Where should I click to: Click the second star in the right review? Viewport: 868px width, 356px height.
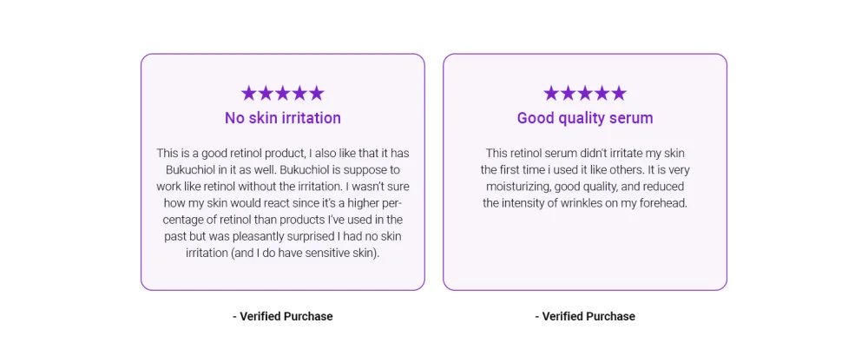click(x=568, y=93)
